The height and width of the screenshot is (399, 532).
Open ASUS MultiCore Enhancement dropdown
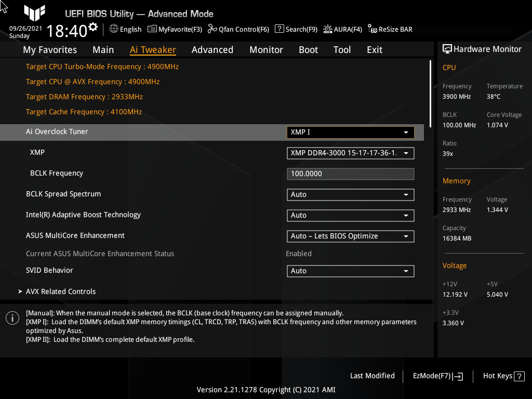click(351, 236)
